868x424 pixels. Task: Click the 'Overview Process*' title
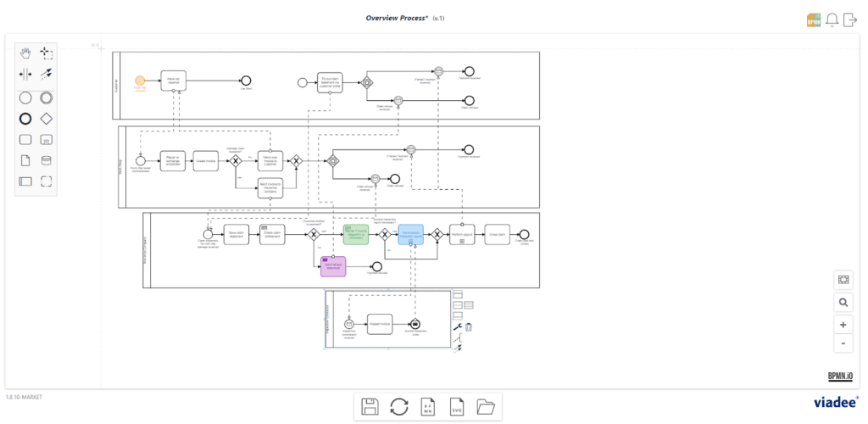(397, 18)
